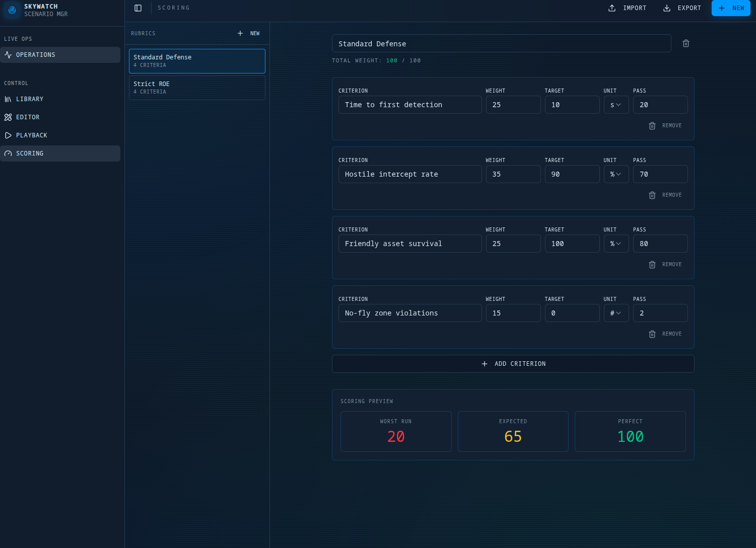
Task: Edit weight 35 for Hostile intercept rate
Action: (513, 174)
